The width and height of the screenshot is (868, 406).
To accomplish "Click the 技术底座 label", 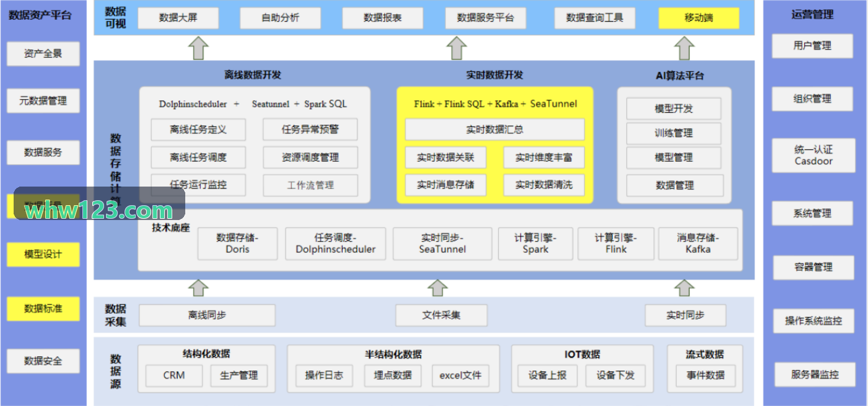I will (x=171, y=227).
